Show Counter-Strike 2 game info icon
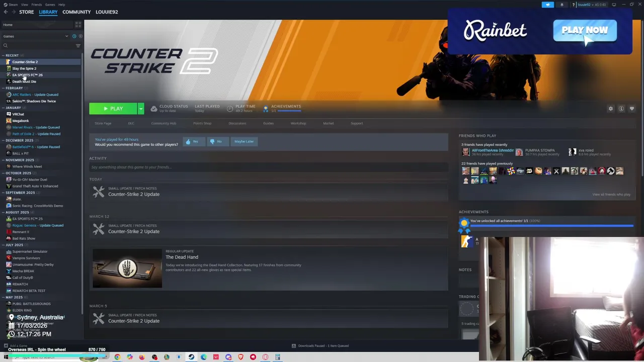644x362 pixels. click(x=621, y=109)
